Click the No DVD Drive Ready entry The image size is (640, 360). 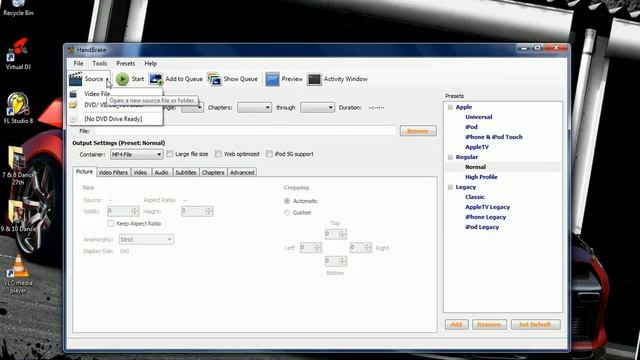[x=113, y=119]
